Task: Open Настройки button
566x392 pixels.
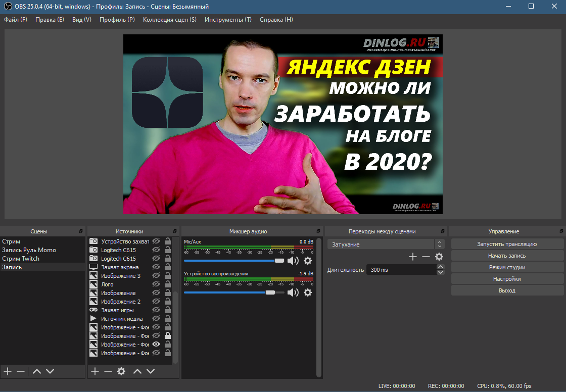Action: (x=507, y=279)
